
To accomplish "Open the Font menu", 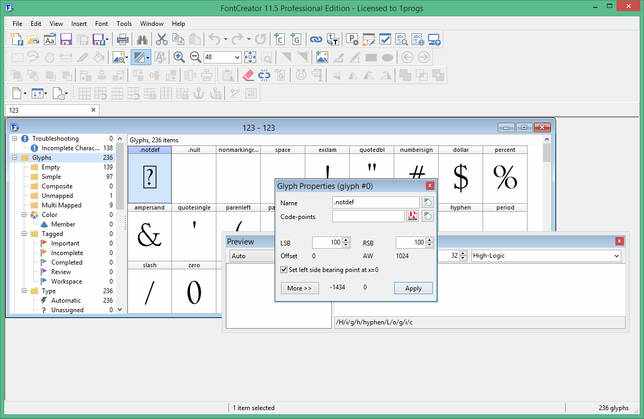I will point(101,24).
